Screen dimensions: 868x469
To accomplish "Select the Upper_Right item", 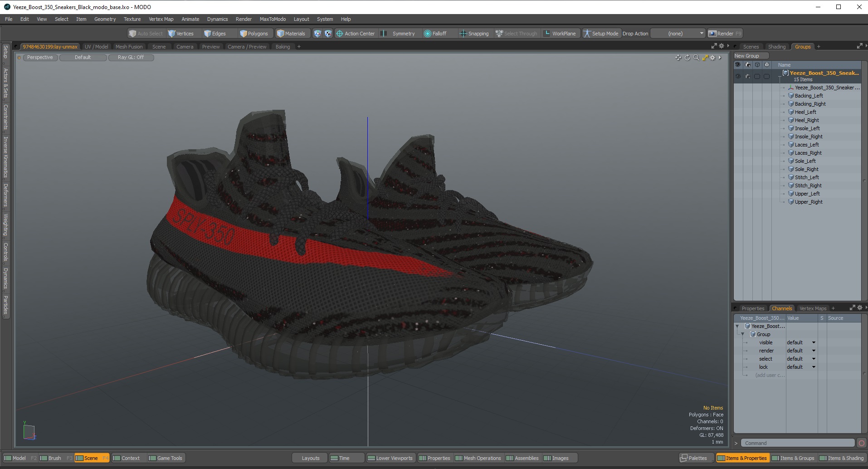I will click(x=808, y=202).
